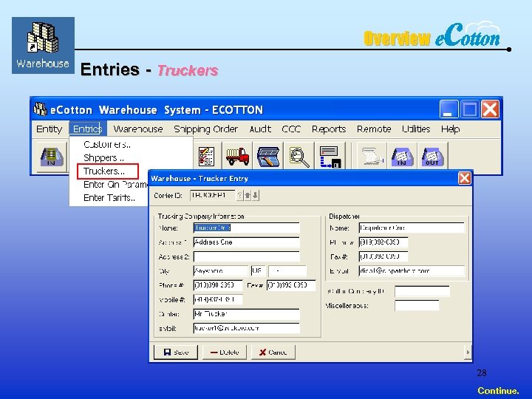Open the Shipping Order menu
This screenshot has width=532, height=399.
pos(205,129)
